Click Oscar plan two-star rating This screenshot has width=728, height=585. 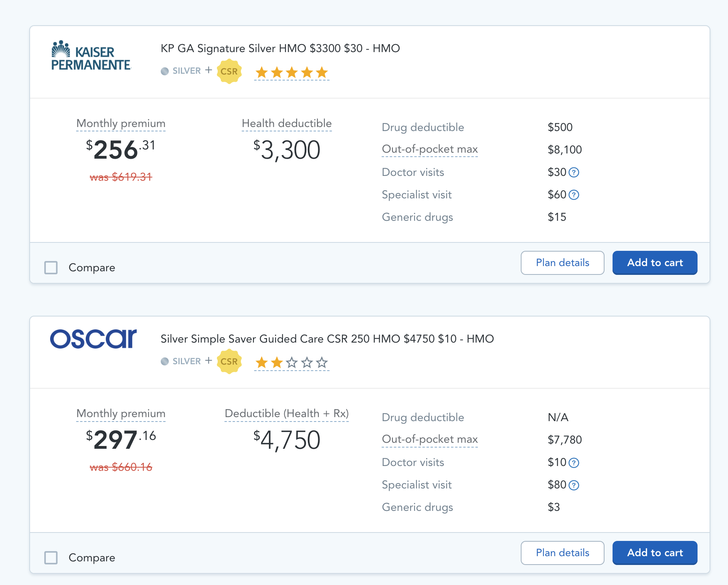(291, 363)
